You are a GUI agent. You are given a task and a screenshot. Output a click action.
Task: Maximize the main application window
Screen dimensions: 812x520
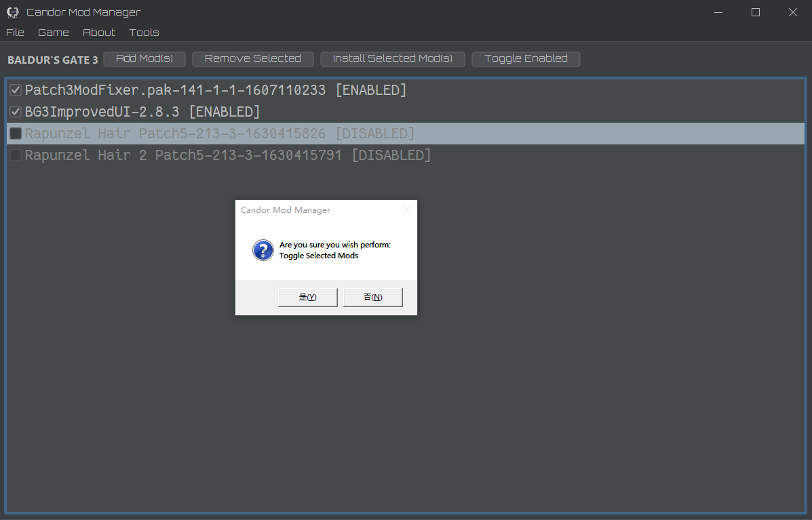[x=756, y=12]
